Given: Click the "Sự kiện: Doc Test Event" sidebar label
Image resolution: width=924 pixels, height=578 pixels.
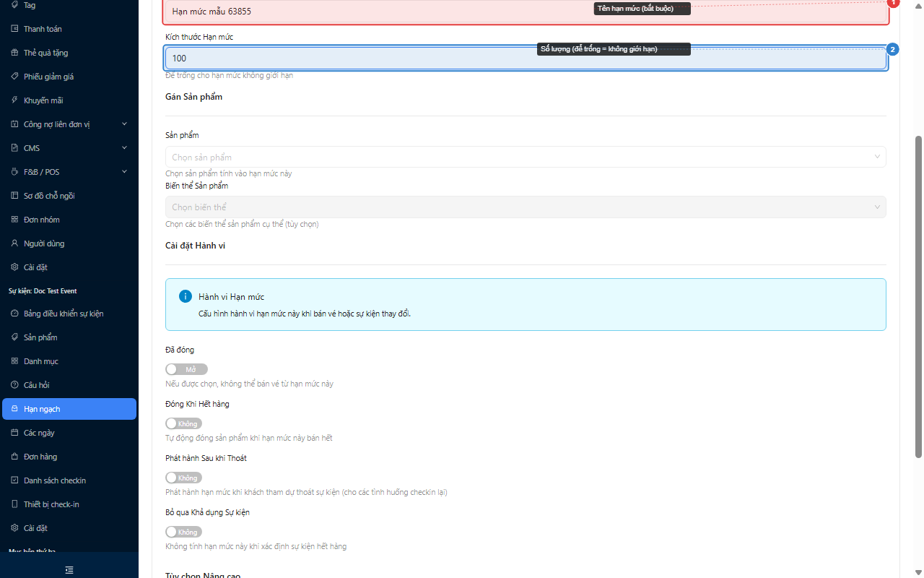Looking at the screenshot, I should [x=43, y=291].
